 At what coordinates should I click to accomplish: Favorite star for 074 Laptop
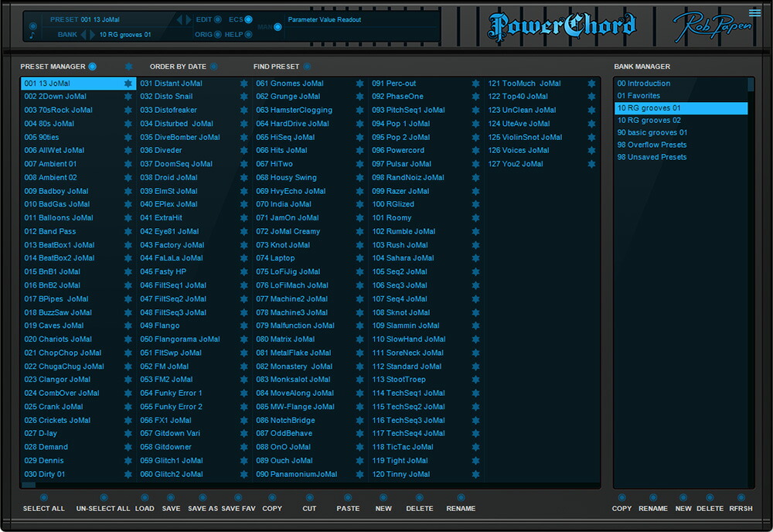click(x=360, y=257)
